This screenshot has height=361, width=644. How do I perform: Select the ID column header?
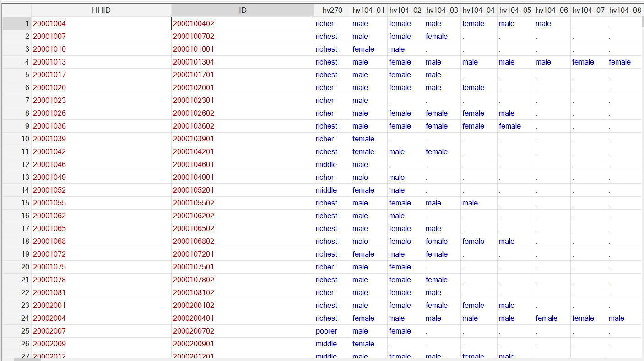pyautogui.click(x=243, y=10)
